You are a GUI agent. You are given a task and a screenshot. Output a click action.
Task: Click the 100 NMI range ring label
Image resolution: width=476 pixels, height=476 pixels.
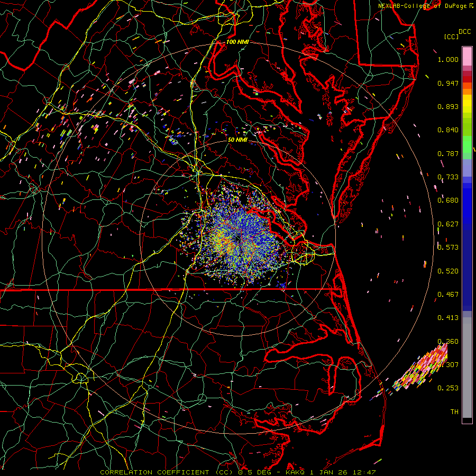tap(237, 42)
